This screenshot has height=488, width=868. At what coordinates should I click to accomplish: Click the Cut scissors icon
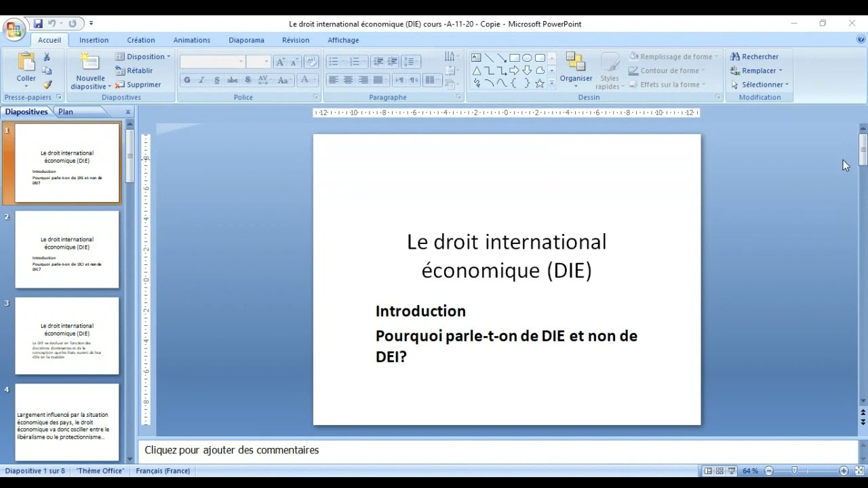click(47, 57)
